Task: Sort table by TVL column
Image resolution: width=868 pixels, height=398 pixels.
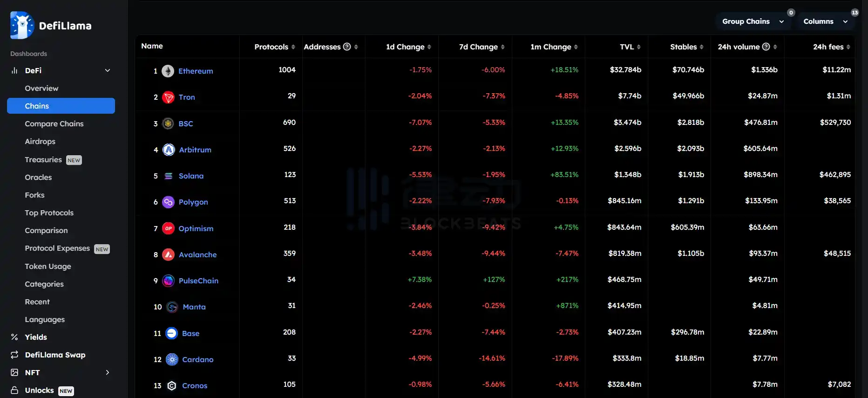Action: point(630,47)
